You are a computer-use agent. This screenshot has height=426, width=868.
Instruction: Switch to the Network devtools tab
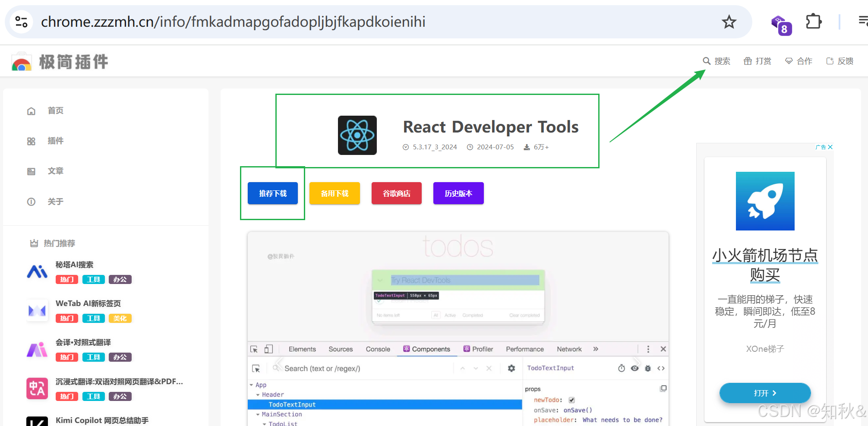pyautogui.click(x=569, y=349)
